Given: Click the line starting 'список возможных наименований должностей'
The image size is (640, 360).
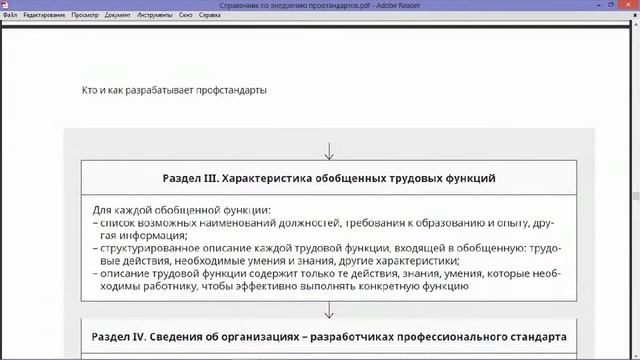Looking at the screenshot, I should click(x=323, y=223).
